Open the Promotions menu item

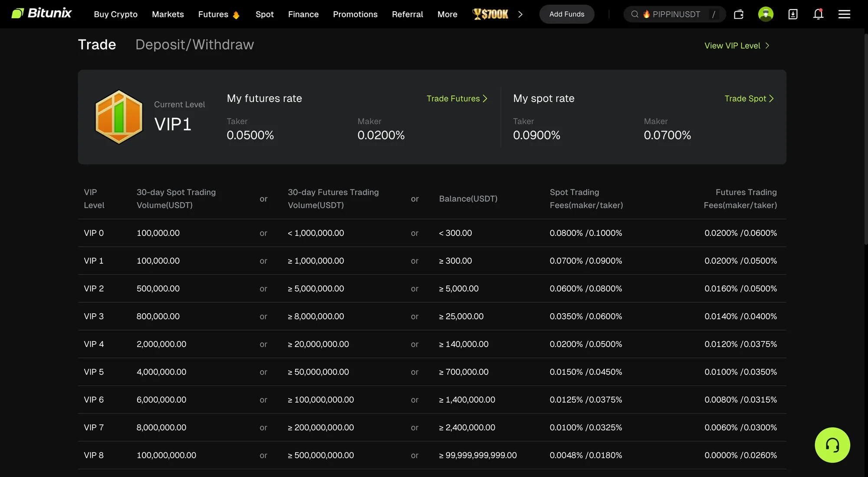(x=355, y=14)
